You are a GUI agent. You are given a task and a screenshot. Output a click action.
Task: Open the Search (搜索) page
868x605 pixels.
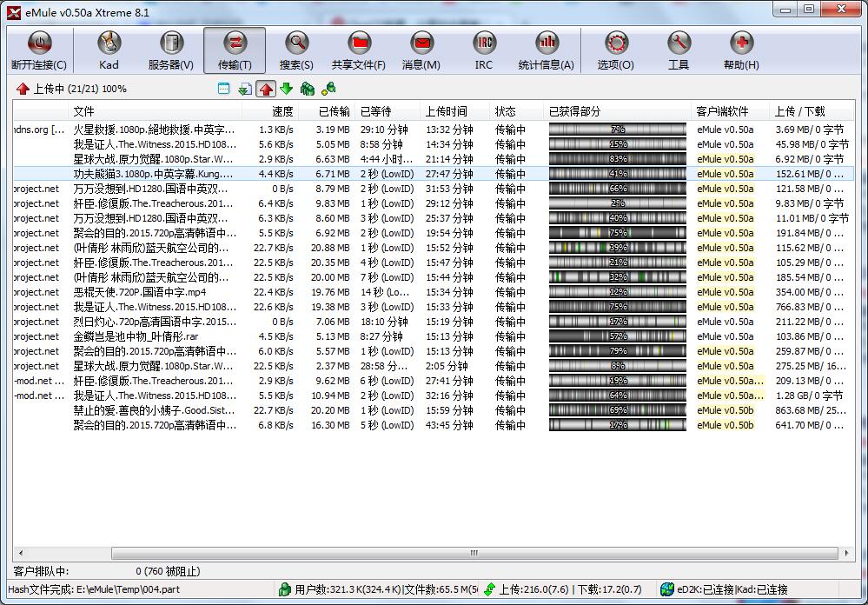pyautogui.click(x=297, y=50)
